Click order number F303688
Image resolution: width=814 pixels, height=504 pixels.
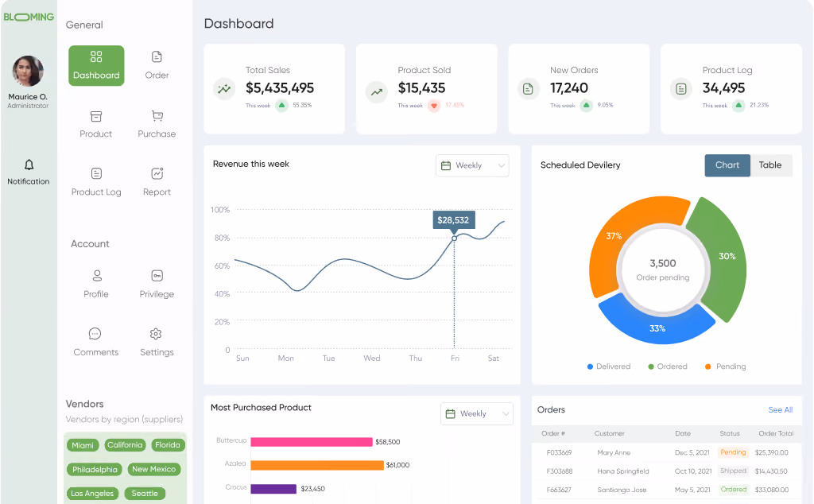(560, 471)
